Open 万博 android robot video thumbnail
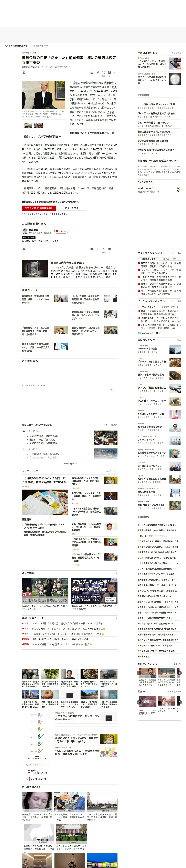 (x=45, y=591)
